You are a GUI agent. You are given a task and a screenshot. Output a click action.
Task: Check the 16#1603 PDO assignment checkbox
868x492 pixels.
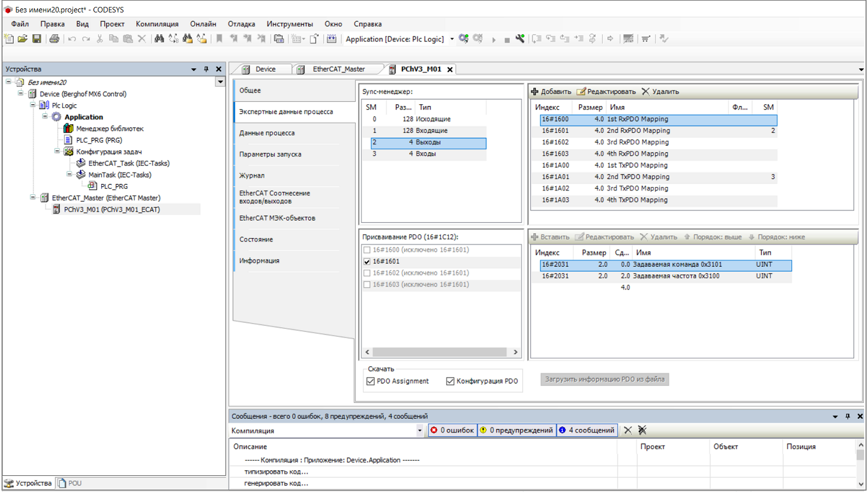coord(367,285)
